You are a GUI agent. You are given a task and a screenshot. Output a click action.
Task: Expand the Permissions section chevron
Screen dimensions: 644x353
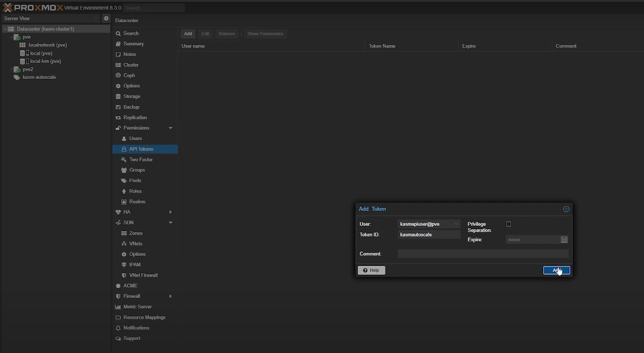[170, 128]
